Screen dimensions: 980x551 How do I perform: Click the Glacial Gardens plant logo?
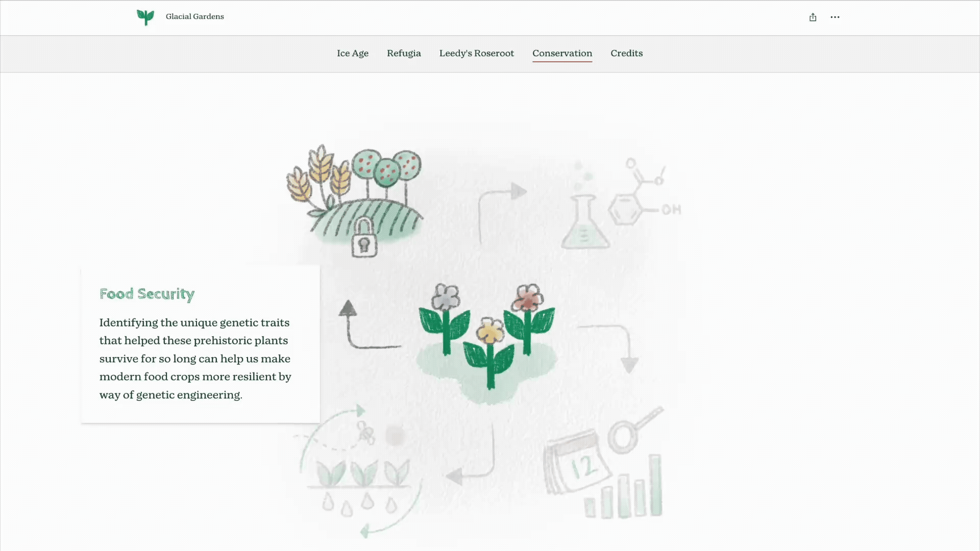[x=145, y=17]
